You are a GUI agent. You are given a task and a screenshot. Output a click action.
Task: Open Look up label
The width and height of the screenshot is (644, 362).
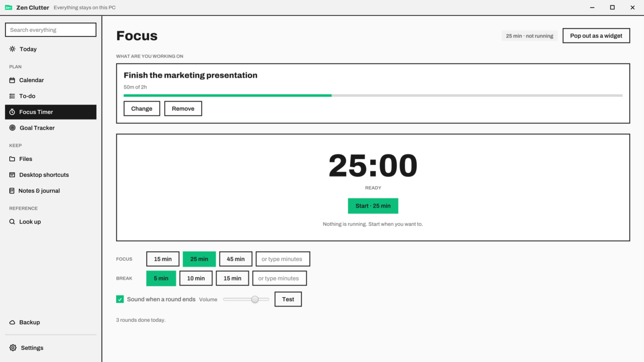(30, 222)
